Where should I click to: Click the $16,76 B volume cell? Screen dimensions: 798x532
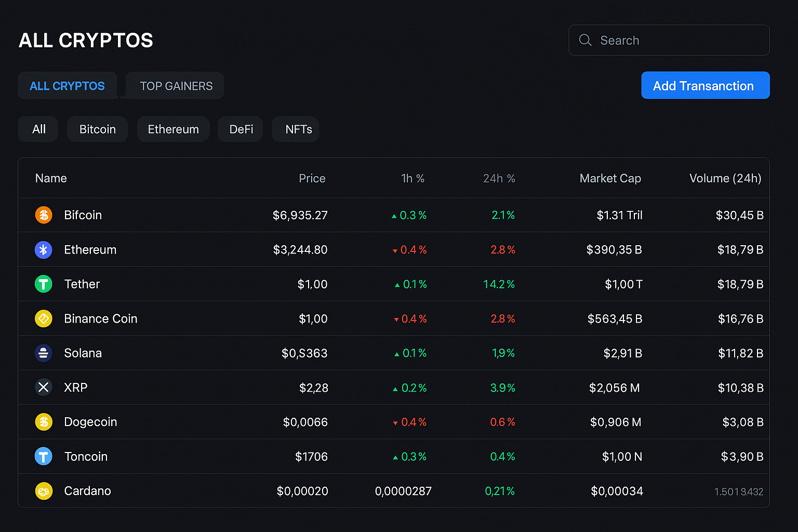click(x=740, y=318)
